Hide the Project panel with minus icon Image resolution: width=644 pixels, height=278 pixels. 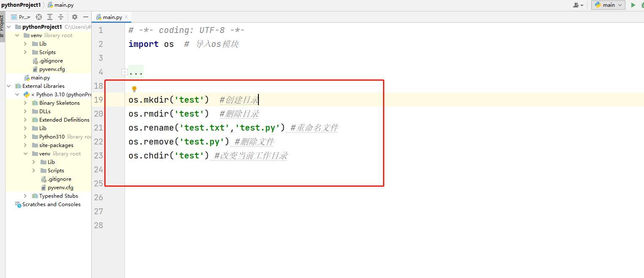coord(86,17)
